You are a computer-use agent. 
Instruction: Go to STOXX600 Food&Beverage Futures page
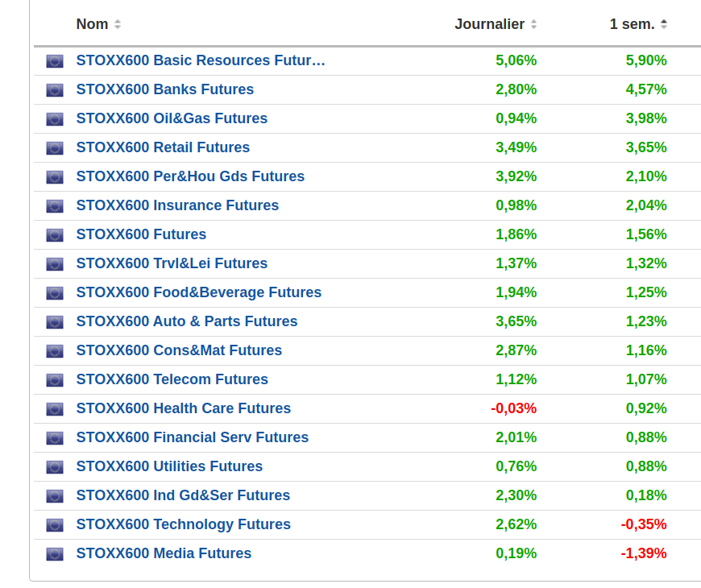coord(199,292)
